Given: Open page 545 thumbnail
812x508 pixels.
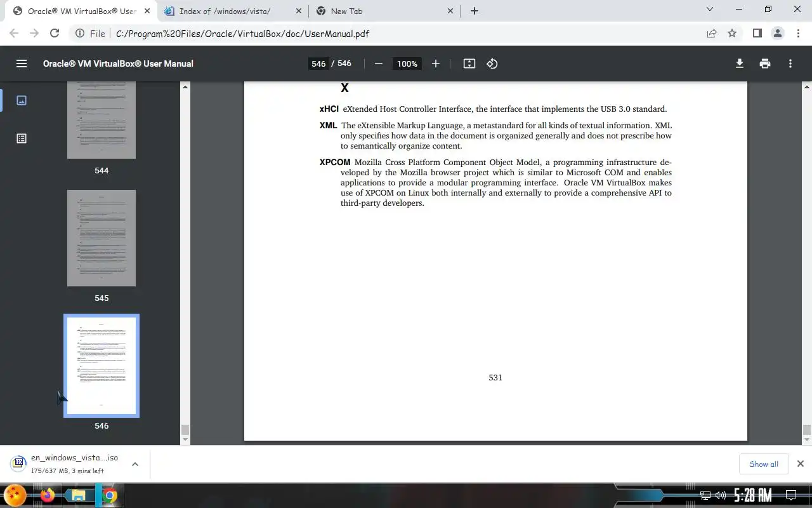Looking at the screenshot, I should 101,238.
